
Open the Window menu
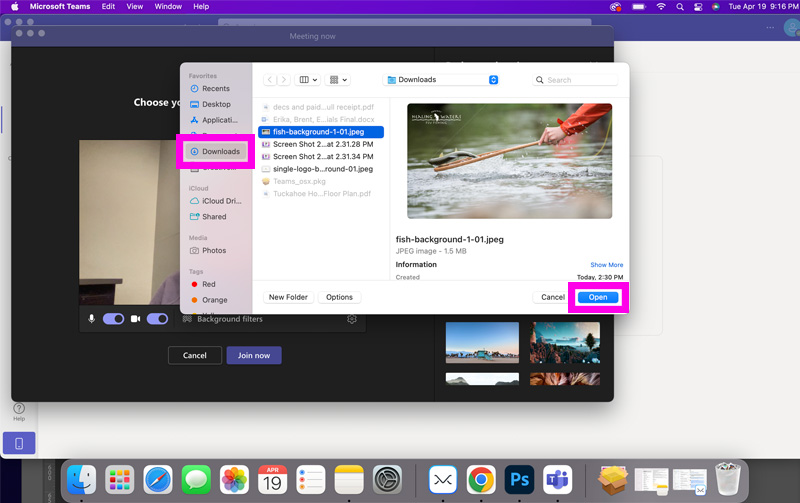[x=168, y=7]
